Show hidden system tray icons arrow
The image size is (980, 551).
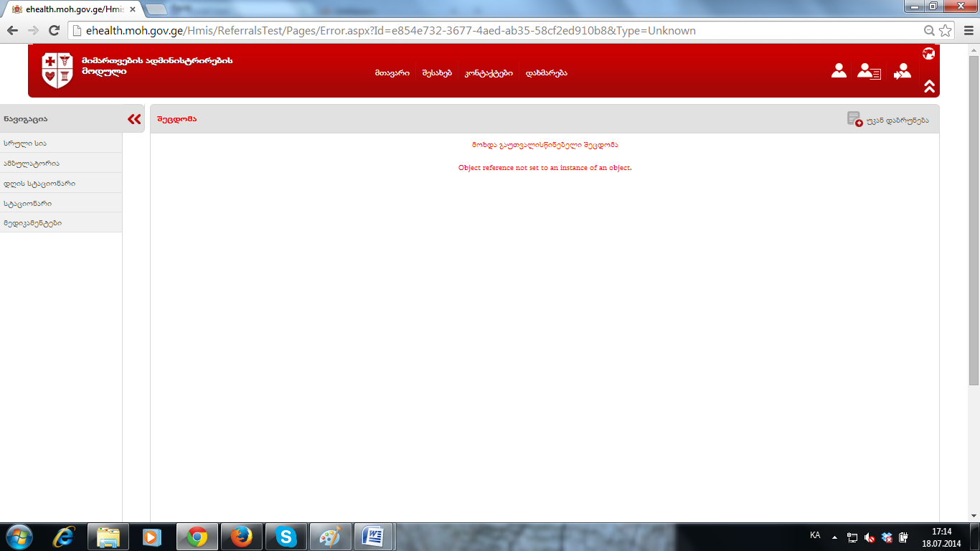pyautogui.click(x=834, y=537)
